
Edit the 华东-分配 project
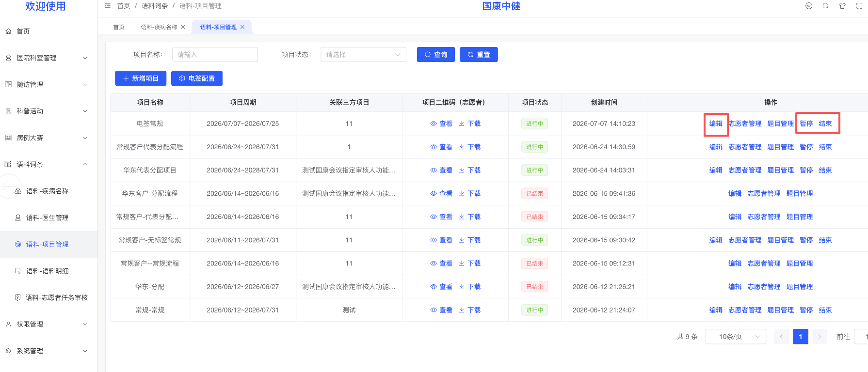[x=735, y=286]
